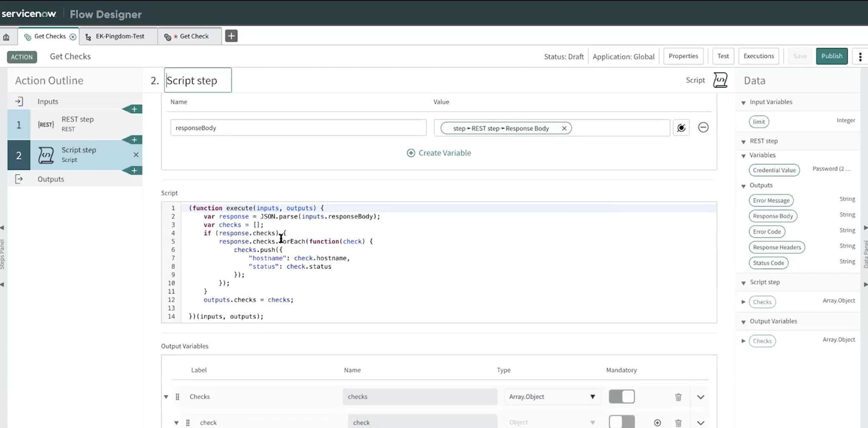Viewport: 868px width, 428px height.
Task: Publish the Get Checks action
Action: 832,56
